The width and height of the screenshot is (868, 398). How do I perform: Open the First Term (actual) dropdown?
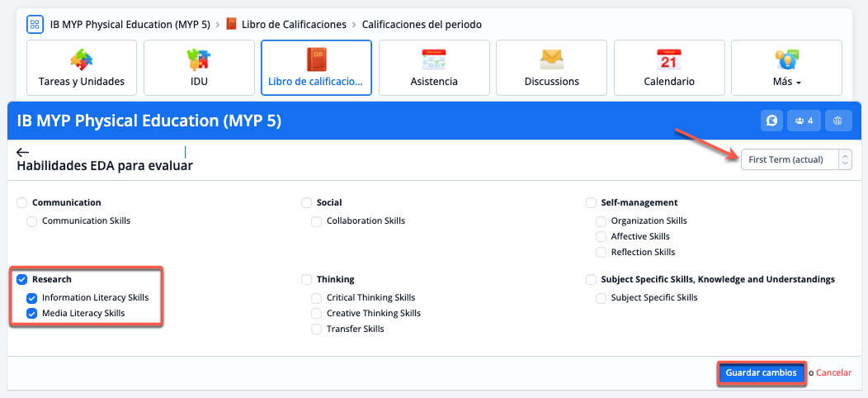click(x=795, y=159)
